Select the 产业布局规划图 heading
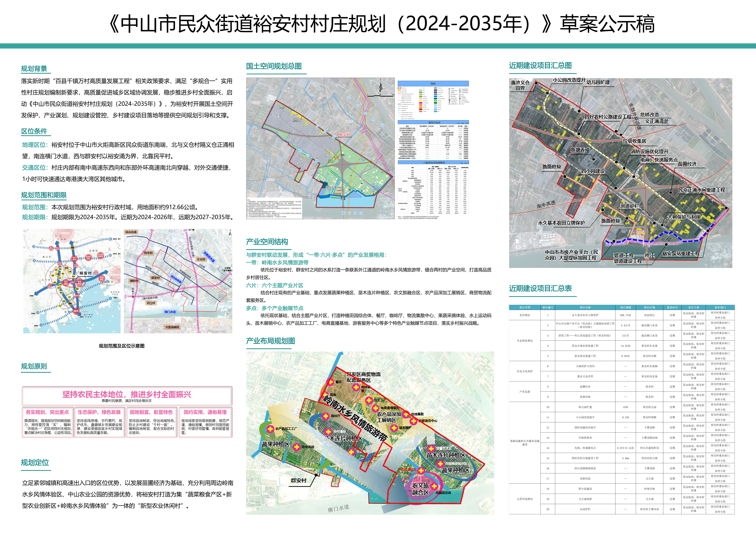Image resolution: width=756 pixels, height=535 pixels. click(271, 341)
